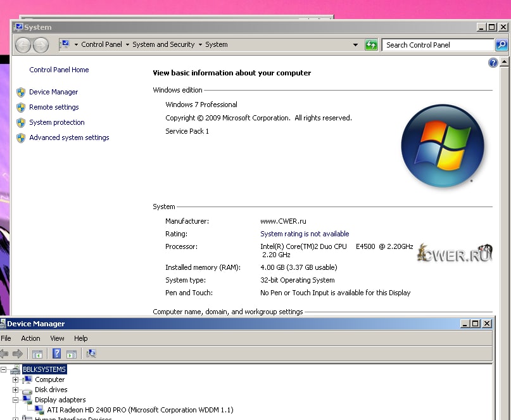Click the Windows 7 Professional text

pos(201,105)
